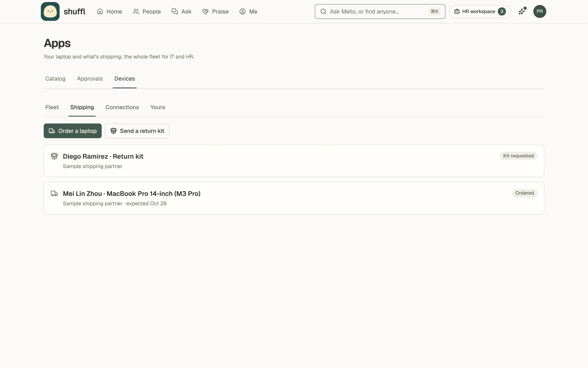Switch to the Catalog tab
This screenshot has width=588, height=368.
[x=55, y=79]
